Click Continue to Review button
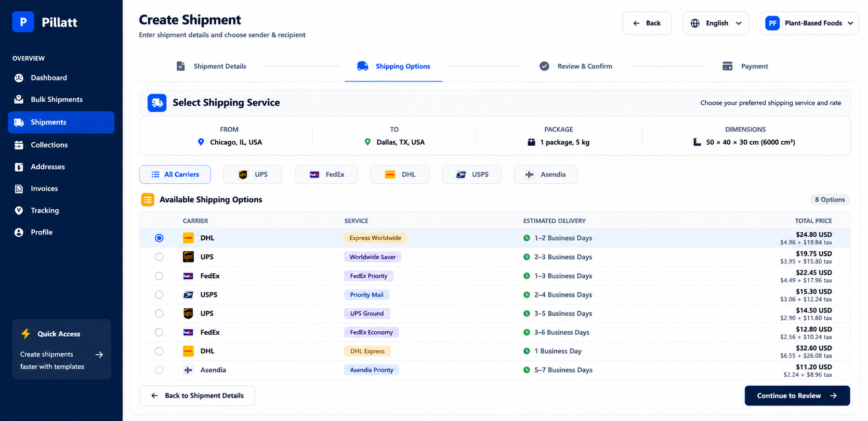The height and width of the screenshot is (421, 868). [797, 395]
